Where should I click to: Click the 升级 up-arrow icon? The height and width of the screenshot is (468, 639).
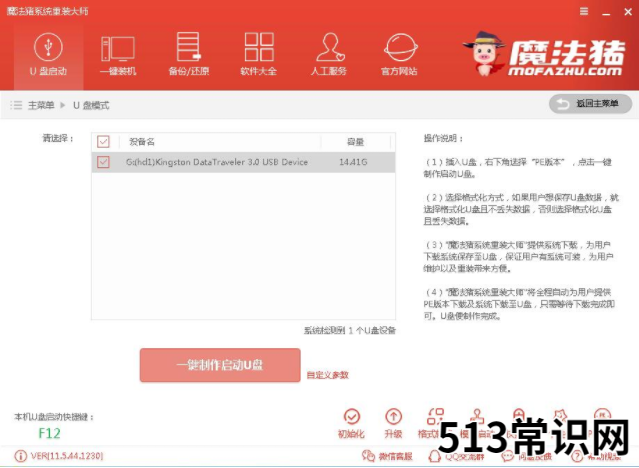click(x=393, y=417)
